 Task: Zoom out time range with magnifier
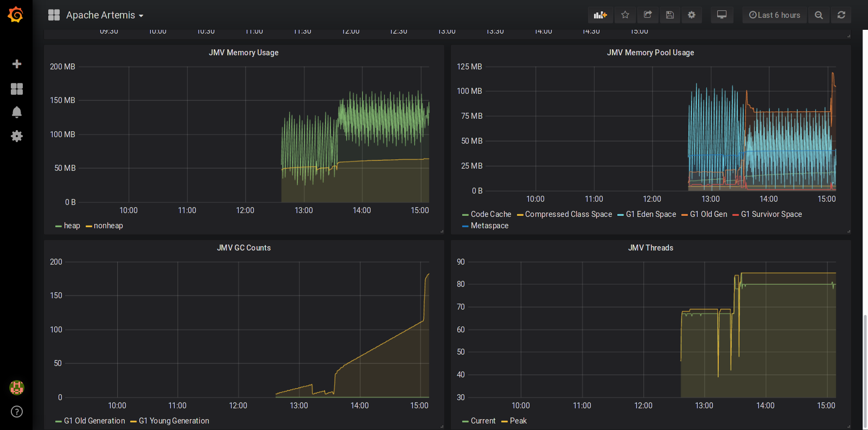coord(819,15)
